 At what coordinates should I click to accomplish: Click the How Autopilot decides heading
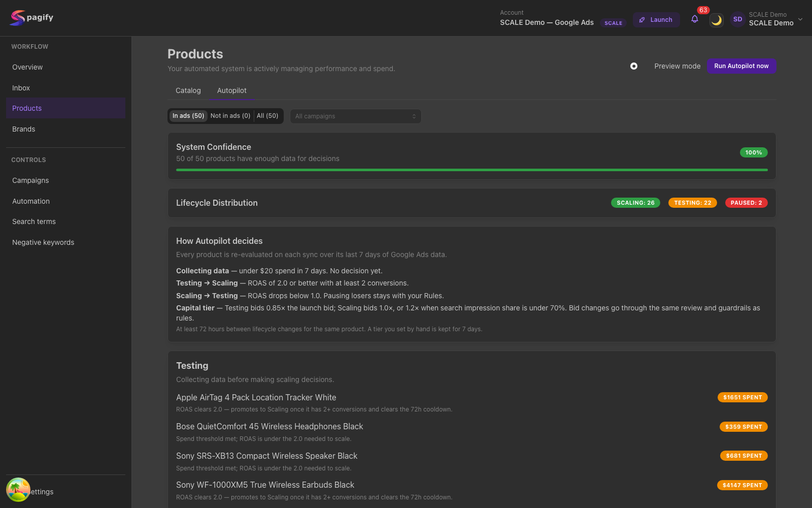click(x=219, y=241)
